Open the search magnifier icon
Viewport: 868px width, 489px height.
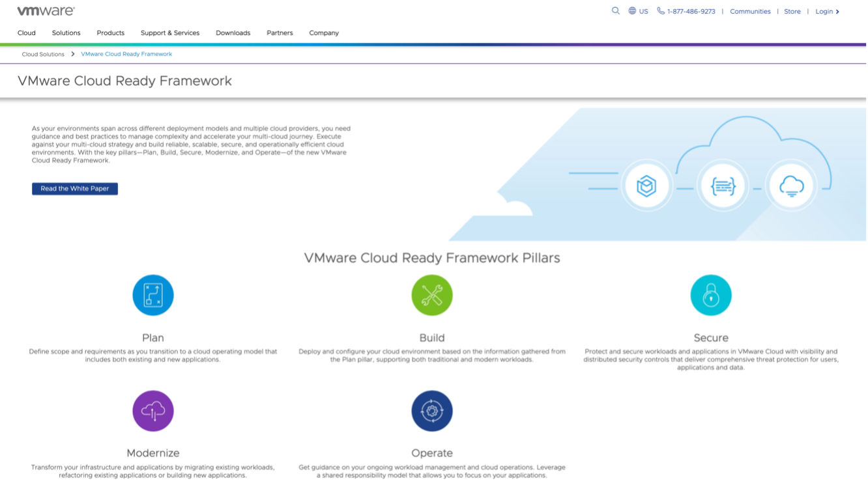(x=615, y=11)
